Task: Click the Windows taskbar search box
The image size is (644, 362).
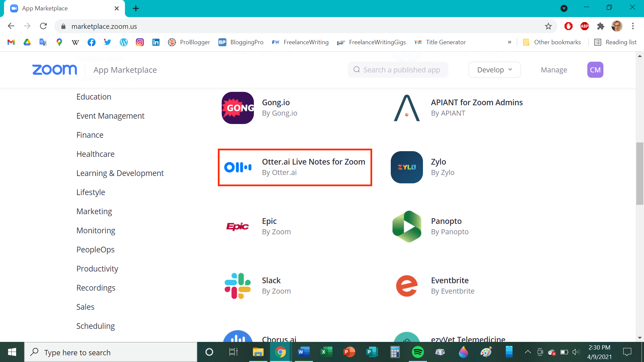Action: (x=111, y=352)
